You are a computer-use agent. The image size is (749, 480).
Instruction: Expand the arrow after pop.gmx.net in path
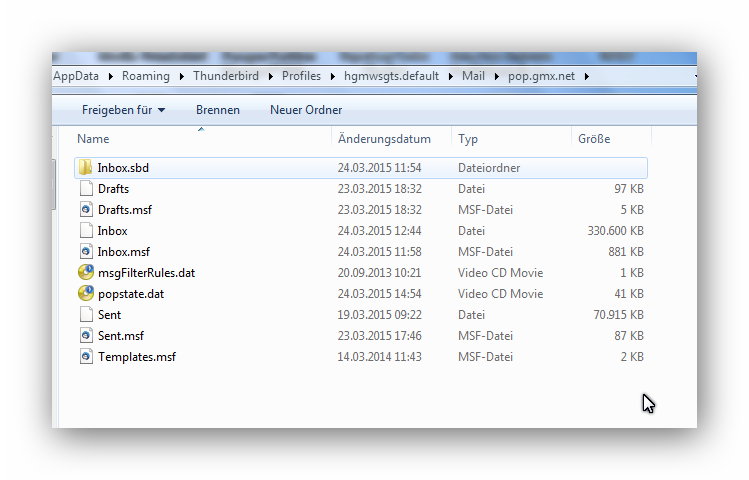(587, 76)
